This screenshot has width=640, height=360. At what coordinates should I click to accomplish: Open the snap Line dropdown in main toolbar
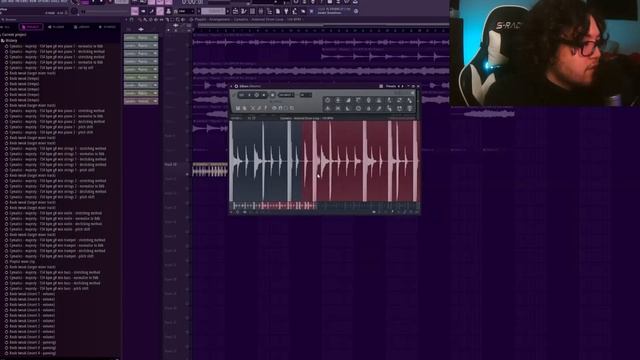click(x=185, y=11)
